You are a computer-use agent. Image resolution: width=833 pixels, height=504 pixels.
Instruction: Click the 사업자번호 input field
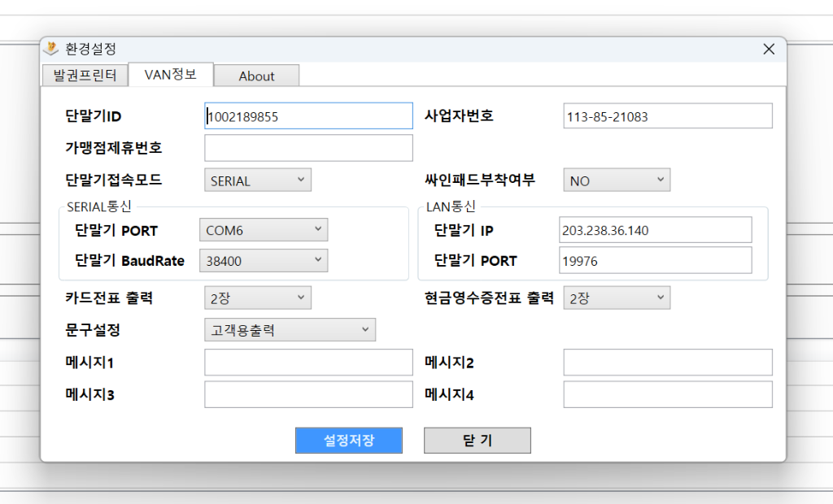667,115
